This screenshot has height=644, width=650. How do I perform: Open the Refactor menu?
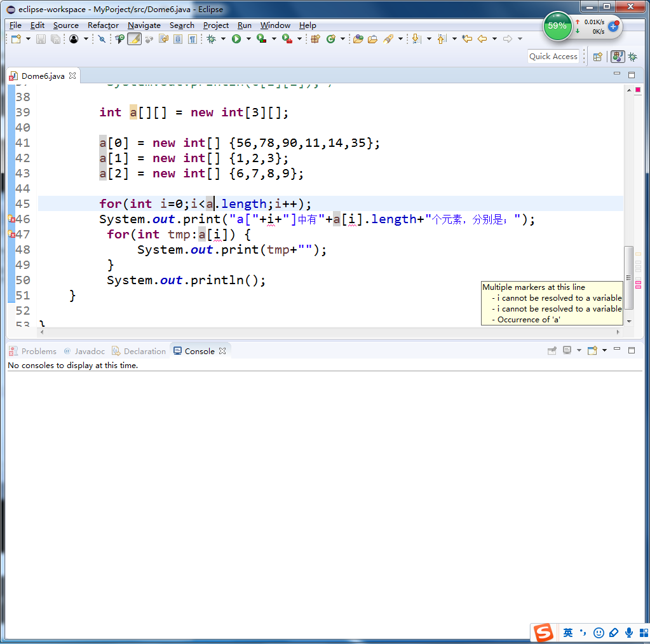pyautogui.click(x=103, y=25)
